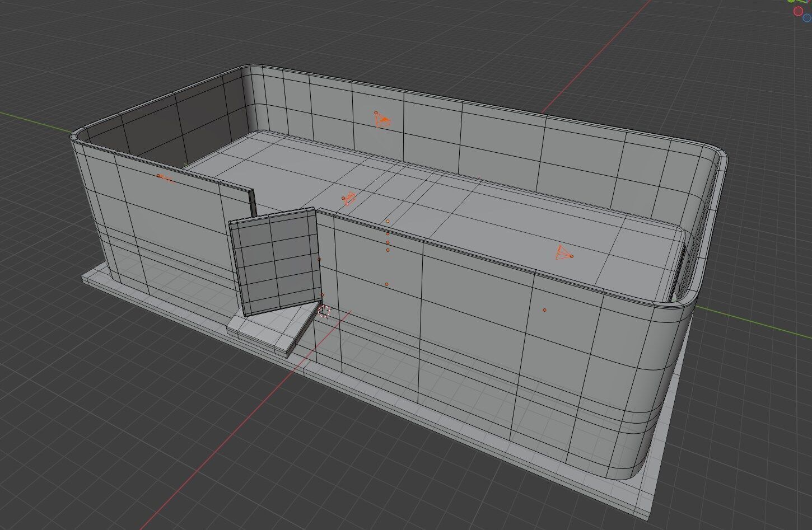Click the blue negative Z axis gizmo circle
Image resolution: width=812 pixels, height=530 pixels.
(808, 17)
